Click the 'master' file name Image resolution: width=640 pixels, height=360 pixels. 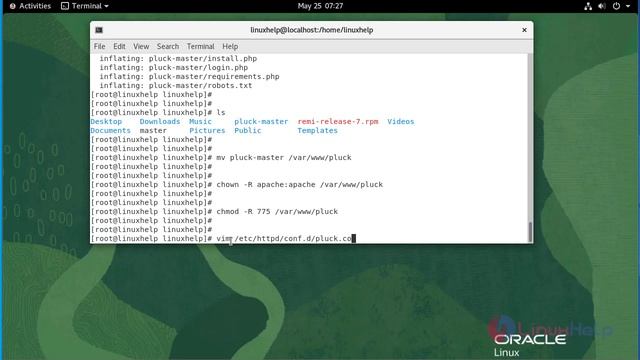pyautogui.click(x=153, y=131)
